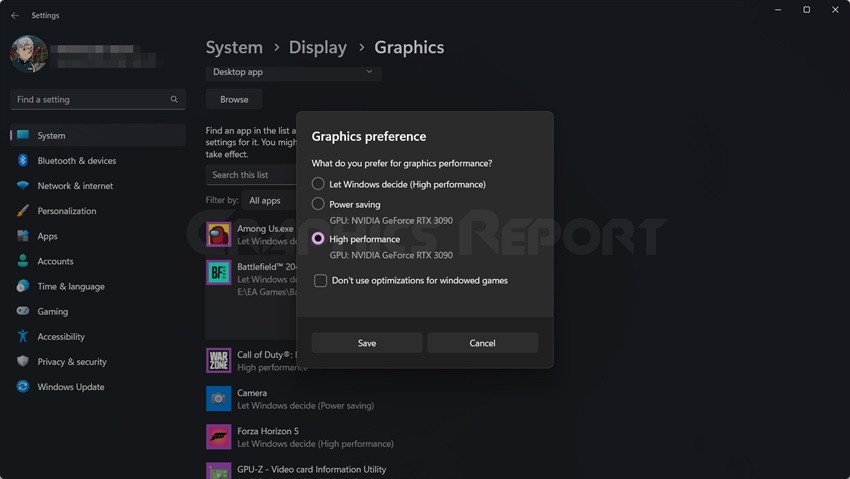Select the High performance radio option

tap(318, 239)
